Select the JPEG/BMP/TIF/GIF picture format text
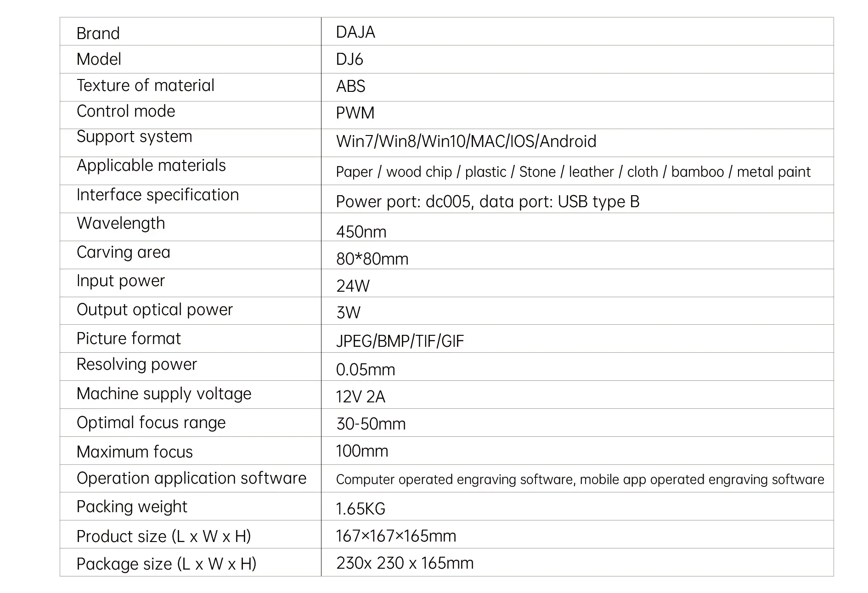Viewport: 868px width, 593px height. pyautogui.click(x=400, y=341)
